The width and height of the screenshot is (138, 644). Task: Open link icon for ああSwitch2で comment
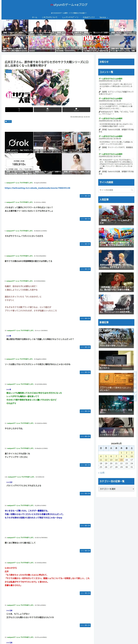(100, 112)
